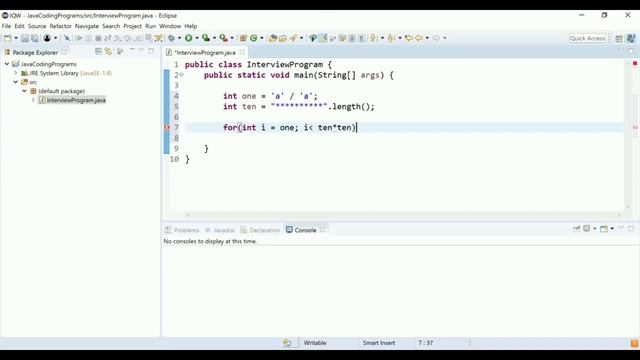Image resolution: width=640 pixels, height=360 pixels.
Task: Open the Project menu
Action: [132, 26]
